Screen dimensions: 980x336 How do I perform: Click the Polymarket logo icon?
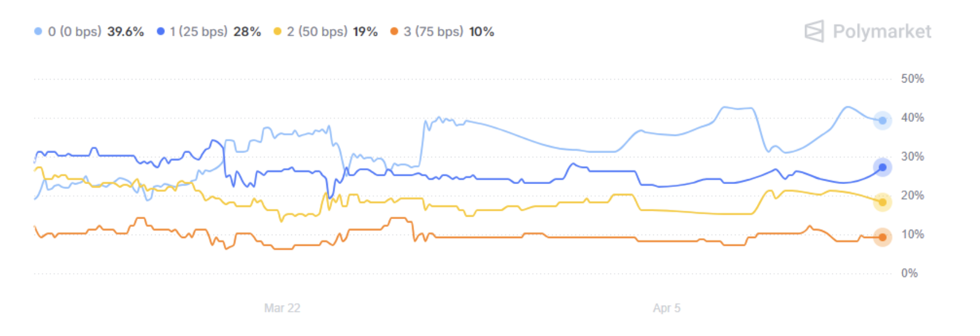click(x=814, y=31)
